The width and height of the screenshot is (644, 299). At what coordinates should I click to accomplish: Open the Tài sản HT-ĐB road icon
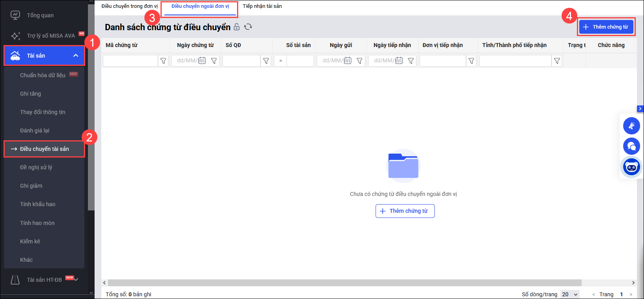pyautogui.click(x=15, y=280)
